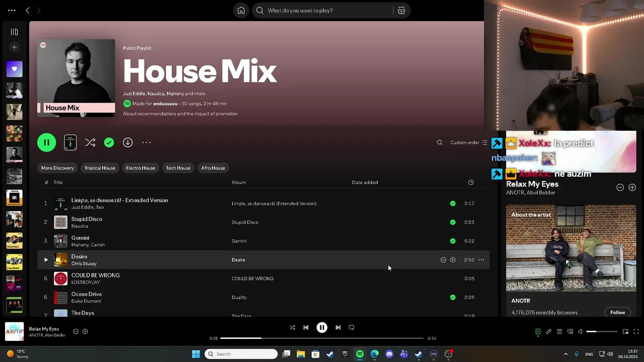Hide the Desire track with minus icon
The image size is (644, 362).
443,260
